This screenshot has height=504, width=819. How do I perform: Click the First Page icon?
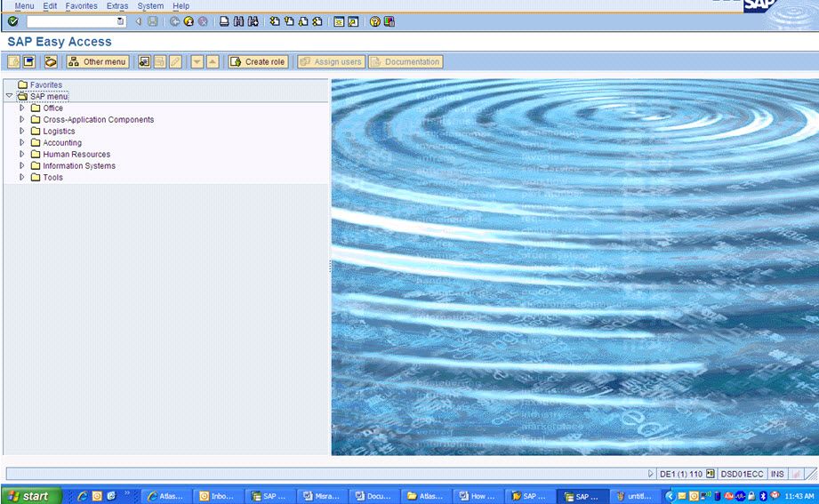(x=275, y=21)
